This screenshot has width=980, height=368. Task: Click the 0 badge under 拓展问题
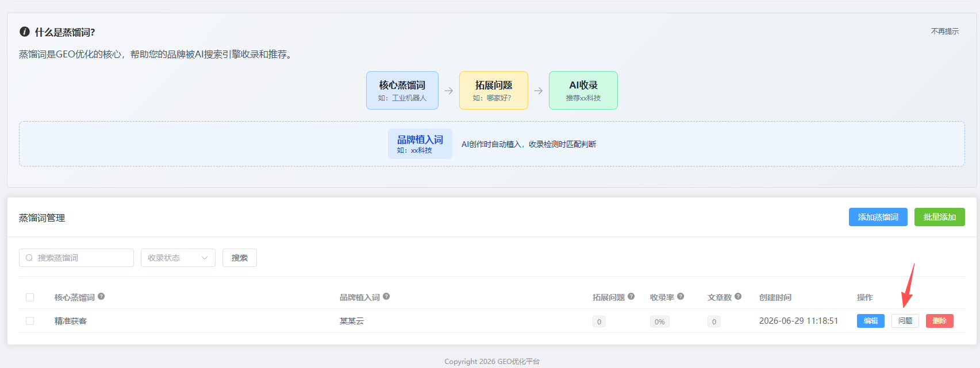click(x=599, y=321)
